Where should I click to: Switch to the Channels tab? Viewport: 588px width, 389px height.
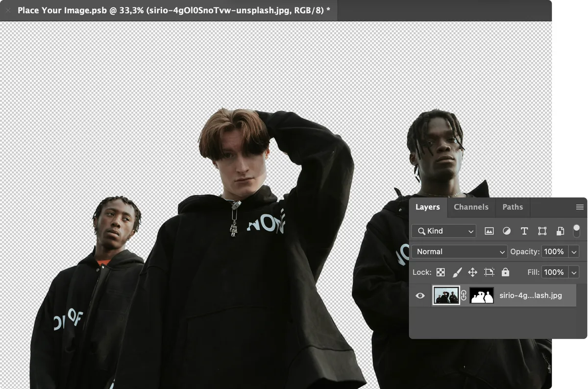point(471,207)
